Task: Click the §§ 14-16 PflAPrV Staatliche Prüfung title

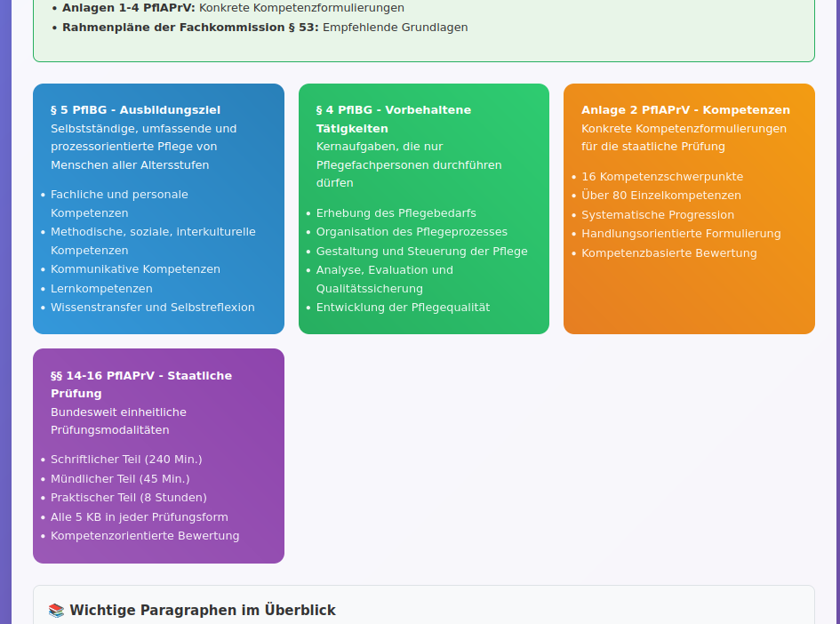Action: click(140, 384)
